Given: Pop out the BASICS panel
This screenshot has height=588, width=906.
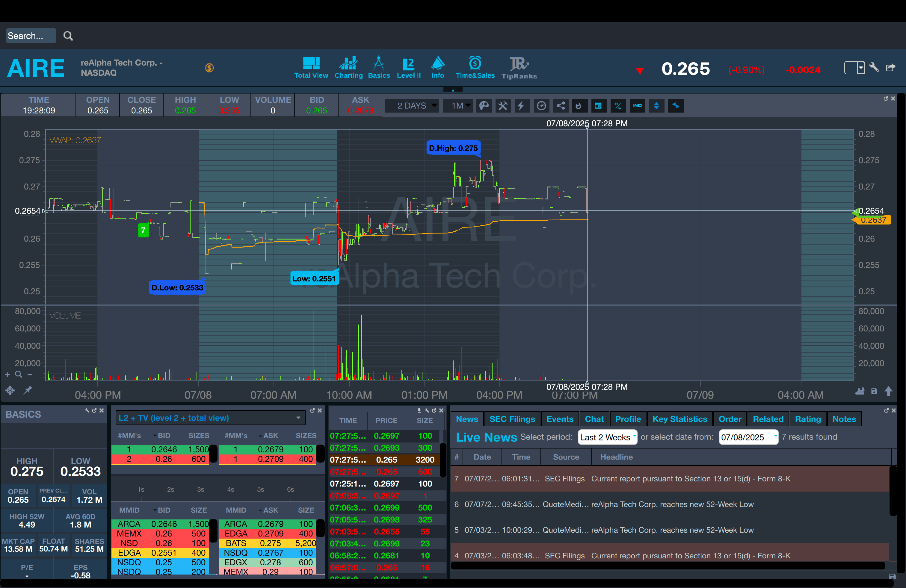Looking at the screenshot, I should pyautogui.click(x=94, y=410).
